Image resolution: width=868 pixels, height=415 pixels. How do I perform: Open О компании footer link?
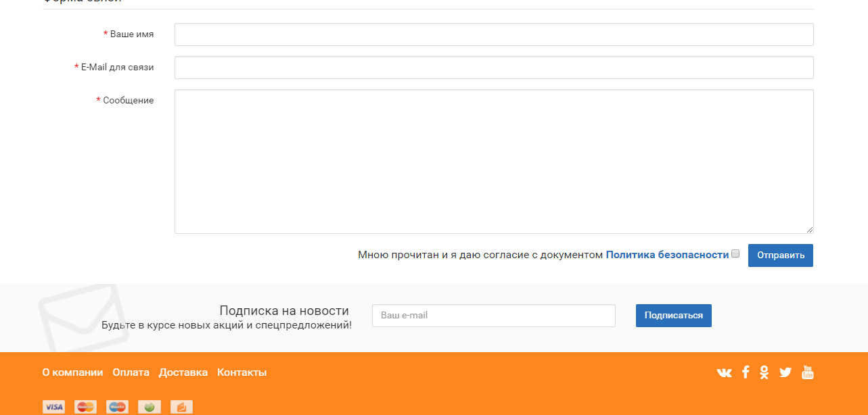point(72,372)
